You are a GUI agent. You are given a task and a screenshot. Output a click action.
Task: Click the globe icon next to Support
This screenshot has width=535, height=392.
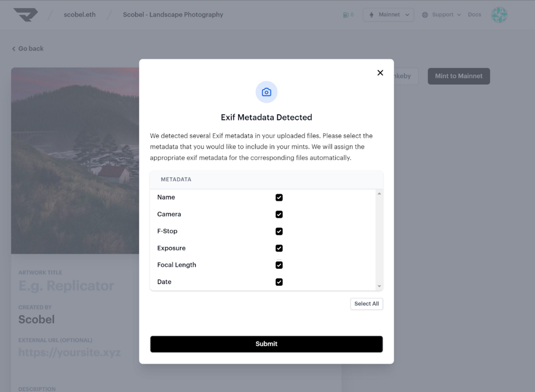click(425, 15)
